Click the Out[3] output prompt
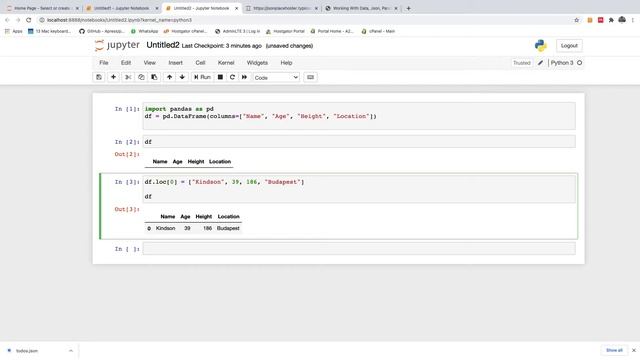This screenshot has width=640, height=360. click(127, 209)
